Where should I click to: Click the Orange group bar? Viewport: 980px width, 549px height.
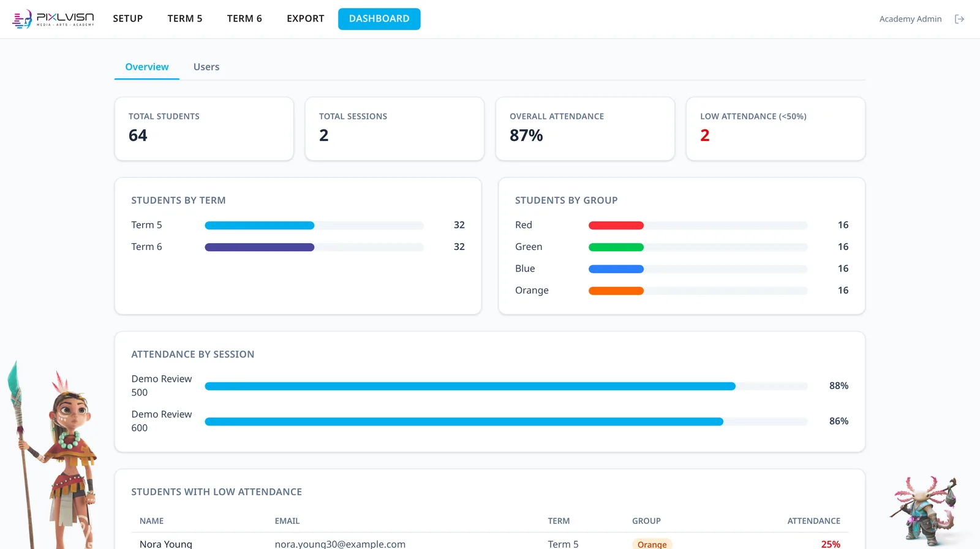point(698,291)
